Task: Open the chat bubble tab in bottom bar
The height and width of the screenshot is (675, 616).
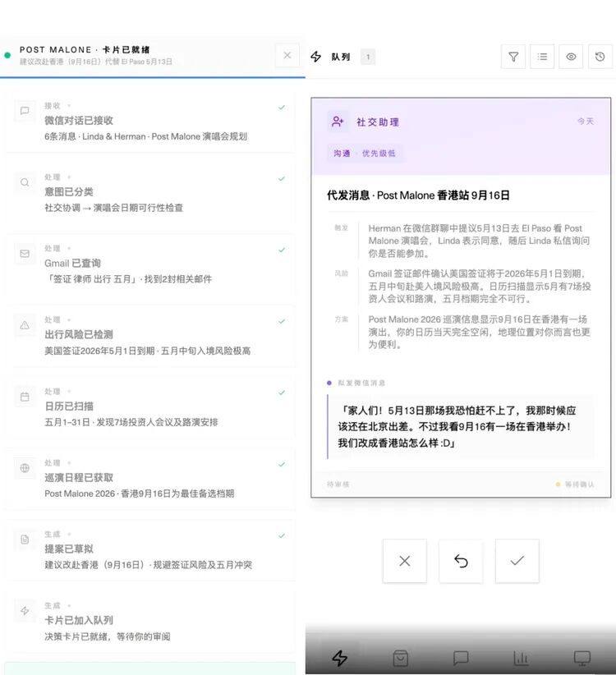Action: click(x=461, y=658)
